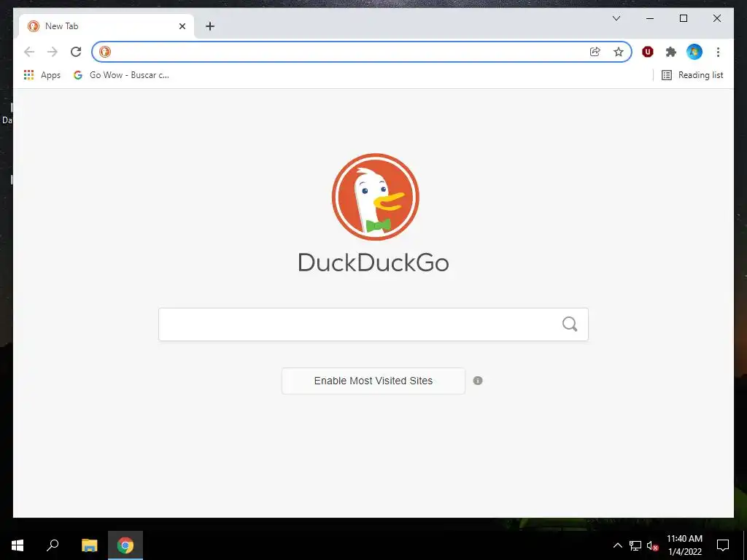Bookmark this tab with the star icon
Image resolution: width=747 pixels, height=560 pixels.
(x=619, y=52)
